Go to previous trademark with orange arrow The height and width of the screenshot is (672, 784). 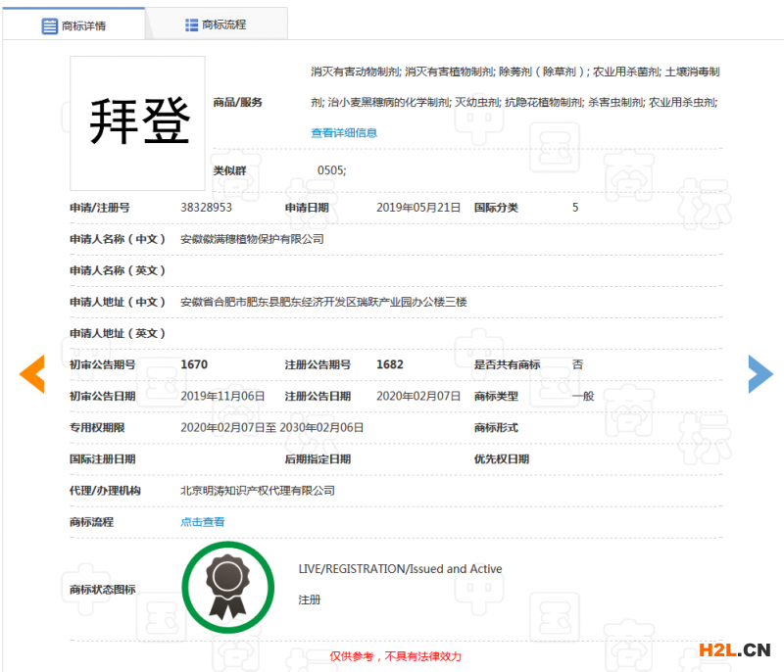[x=32, y=374]
